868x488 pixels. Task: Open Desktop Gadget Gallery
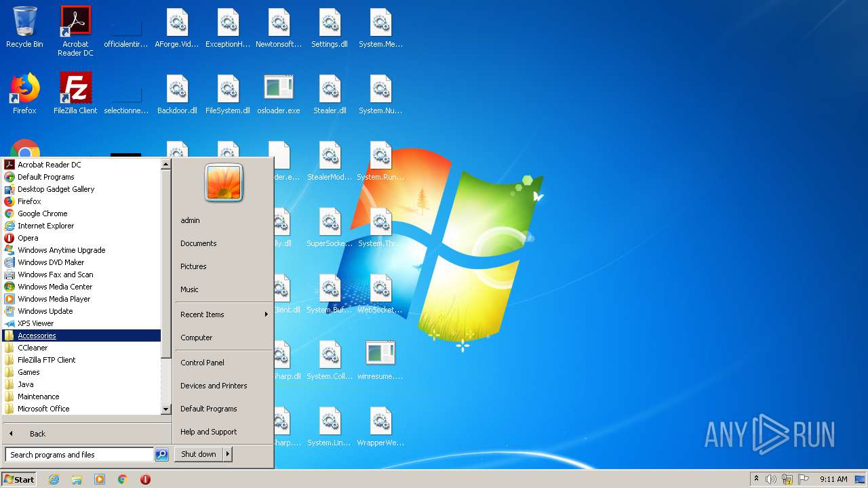(x=81, y=189)
